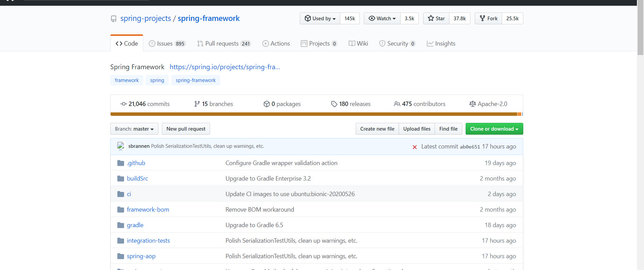Open latest commit ab0e651 link
The height and width of the screenshot is (270, 644).
click(x=470, y=147)
